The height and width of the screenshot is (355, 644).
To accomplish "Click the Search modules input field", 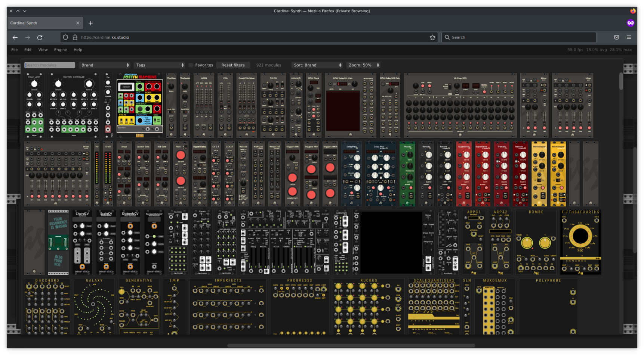I will (x=50, y=65).
